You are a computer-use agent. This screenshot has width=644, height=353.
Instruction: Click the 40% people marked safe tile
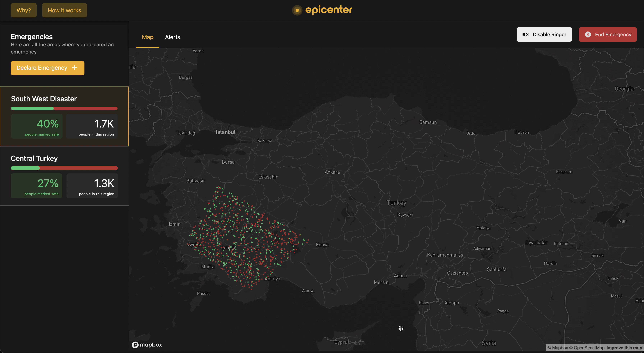pos(37,126)
